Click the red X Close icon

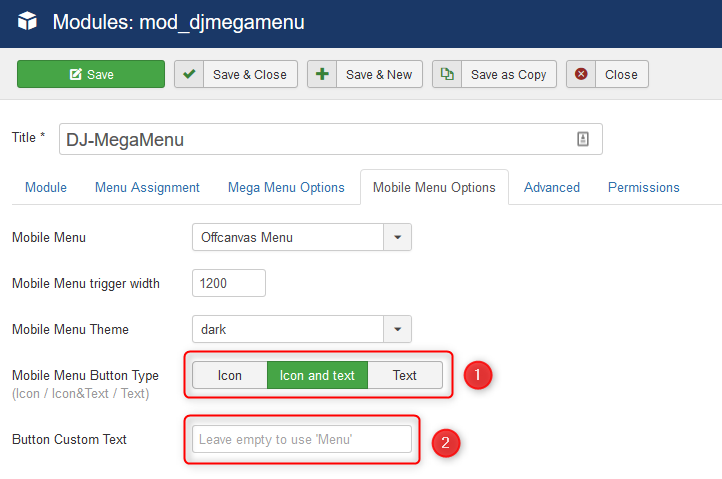click(x=581, y=74)
